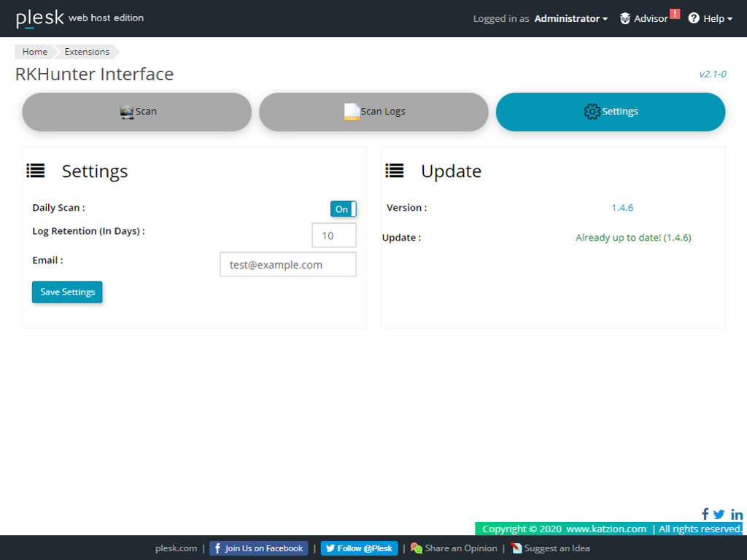
Task: Click the Suggest an Idea icon
Action: click(516, 548)
